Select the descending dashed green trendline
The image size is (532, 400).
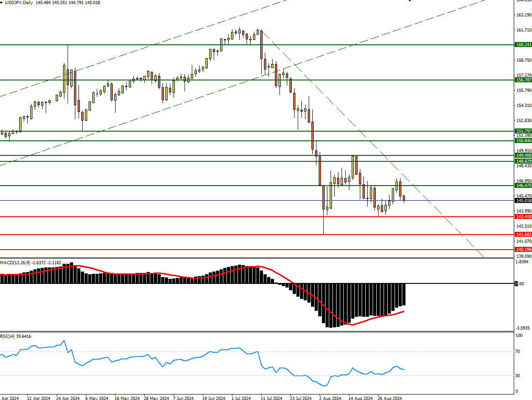coord(373,145)
